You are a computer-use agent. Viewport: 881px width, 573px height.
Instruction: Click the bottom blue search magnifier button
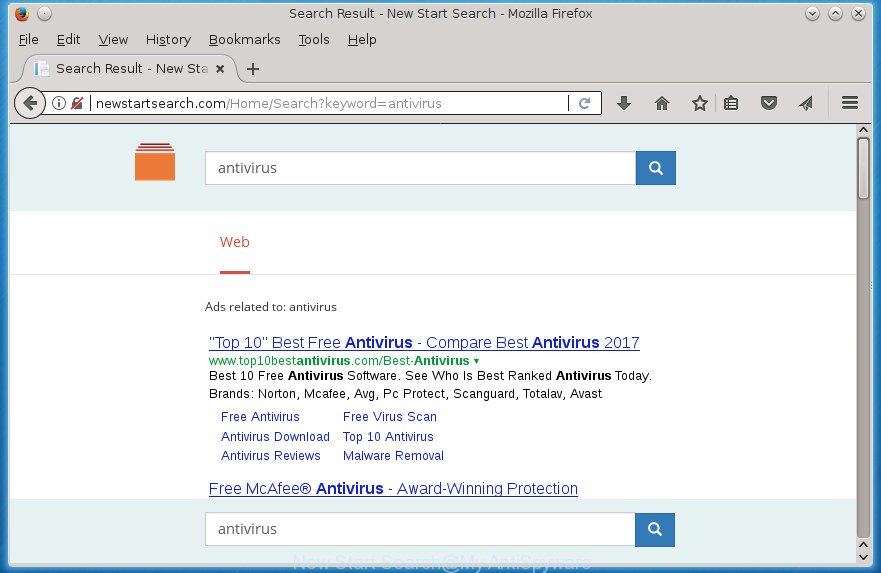click(655, 529)
